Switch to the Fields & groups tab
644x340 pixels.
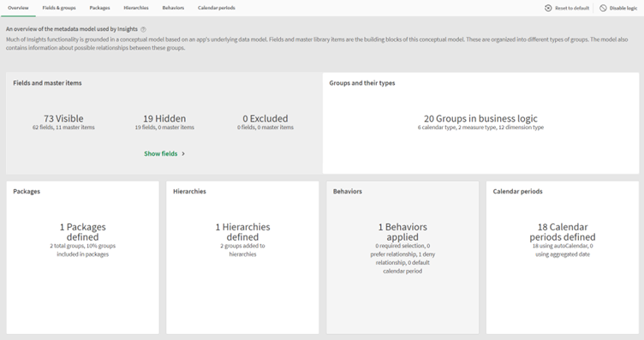[59, 8]
